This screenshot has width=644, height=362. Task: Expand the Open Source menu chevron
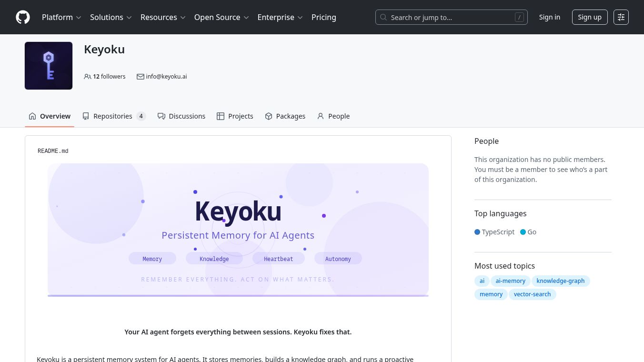(x=246, y=17)
